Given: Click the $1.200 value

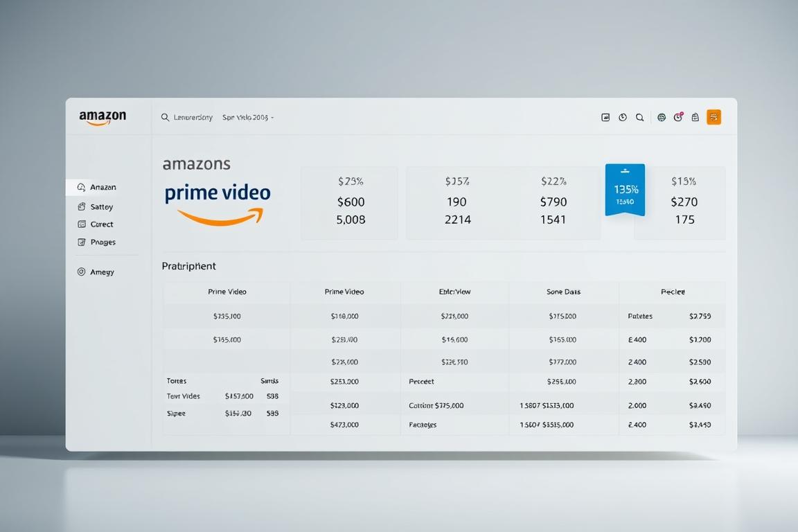Looking at the screenshot, I should pyautogui.click(x=700, y=339).
